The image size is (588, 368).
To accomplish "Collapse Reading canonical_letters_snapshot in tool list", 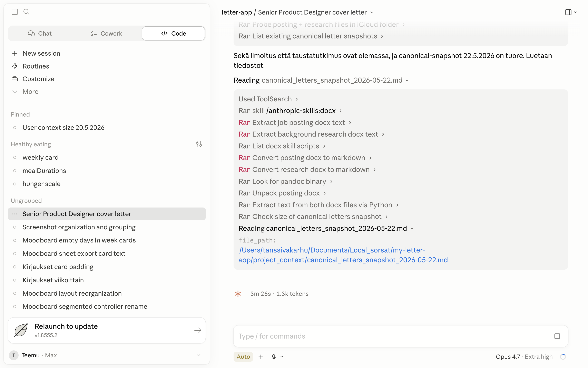I will tap(326, 228).
